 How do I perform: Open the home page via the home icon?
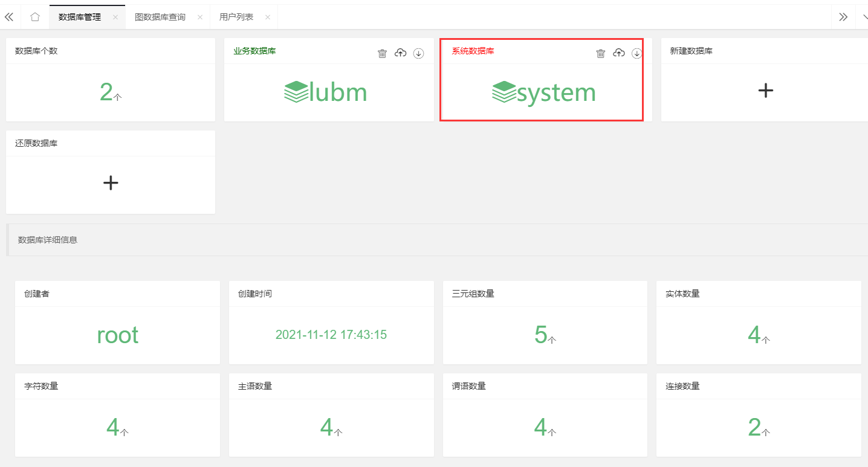point(34,16)
